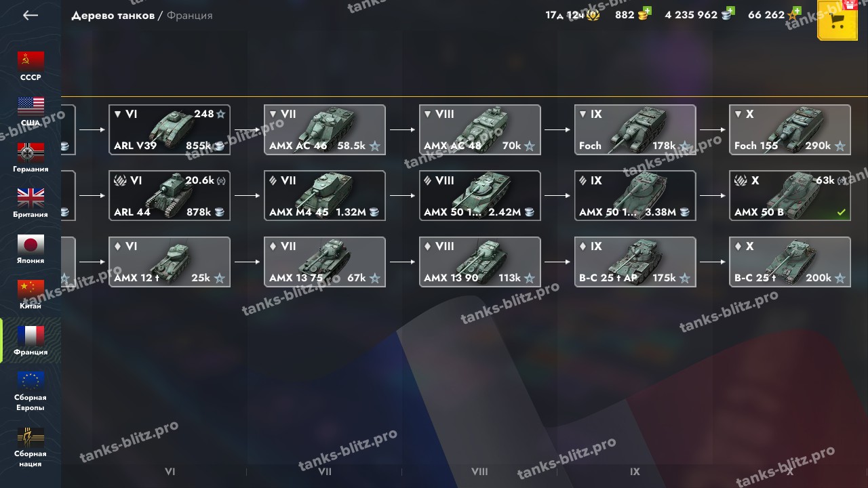The image size is (868, 488).
Task: Select the China flag icon
Action: [31, 289]
